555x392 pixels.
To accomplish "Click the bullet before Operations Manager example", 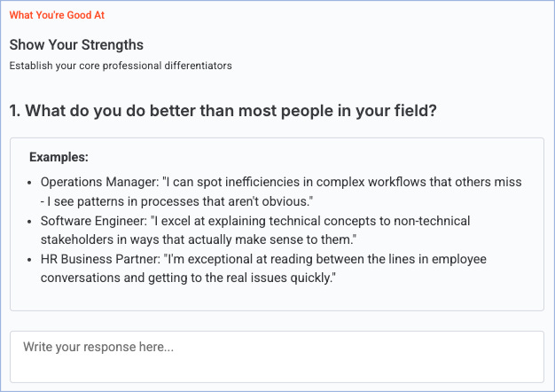I will [x=31, y=182].
